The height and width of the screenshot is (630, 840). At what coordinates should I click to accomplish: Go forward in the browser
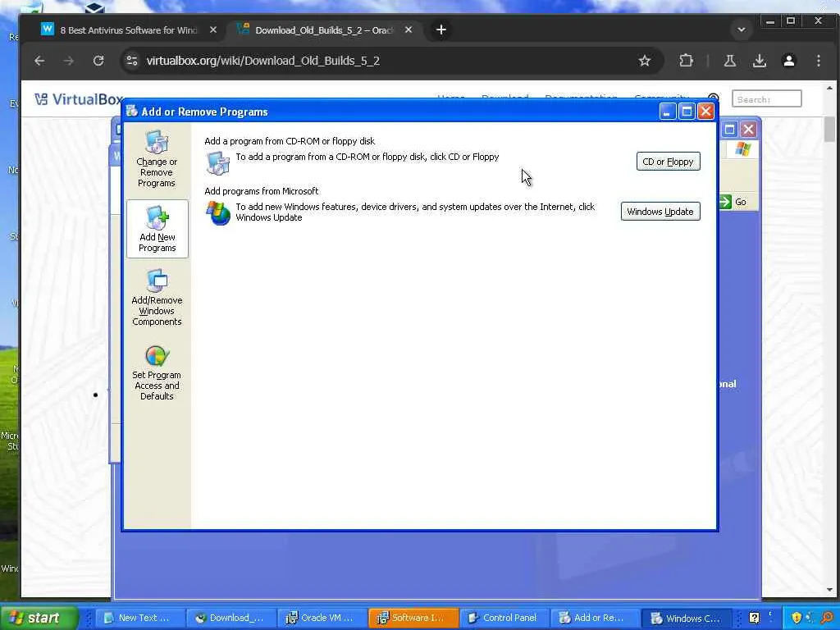click(69, 61)
